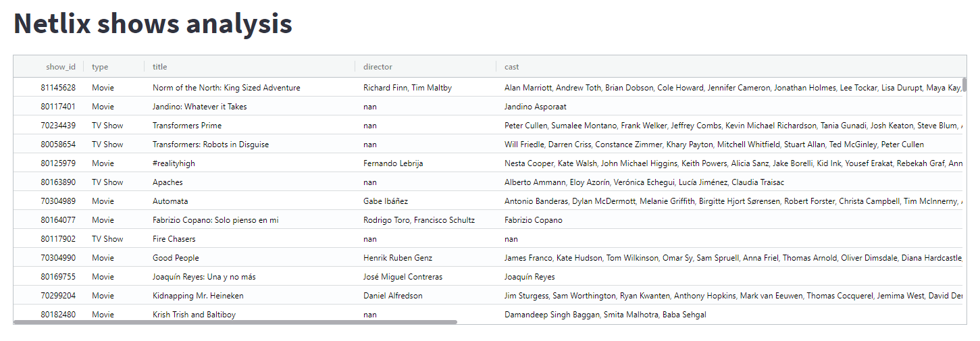Select cast cell starting with Alberto Ammann

pos(729,182)
